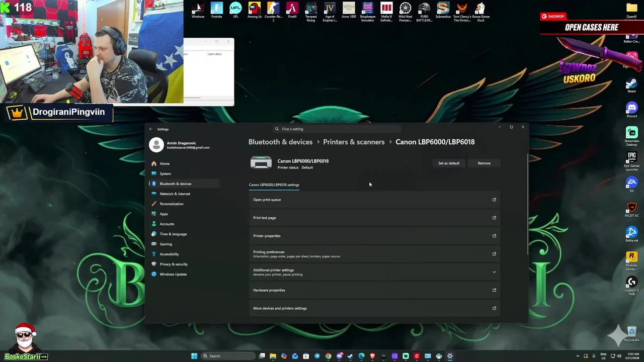This screenshot has height=362, width=644.
Task: Open Wild West Pioneers desktop shortcut
Action: pos(405,12)
